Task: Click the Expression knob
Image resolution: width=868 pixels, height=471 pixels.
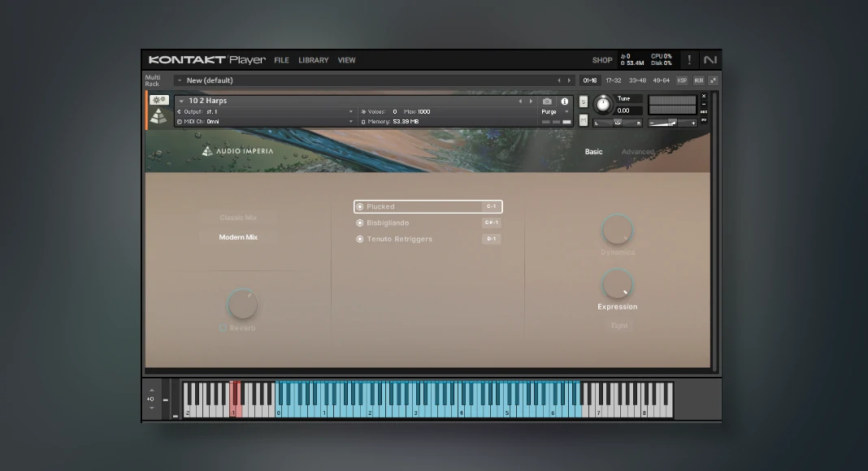Action: pos(617,285)
